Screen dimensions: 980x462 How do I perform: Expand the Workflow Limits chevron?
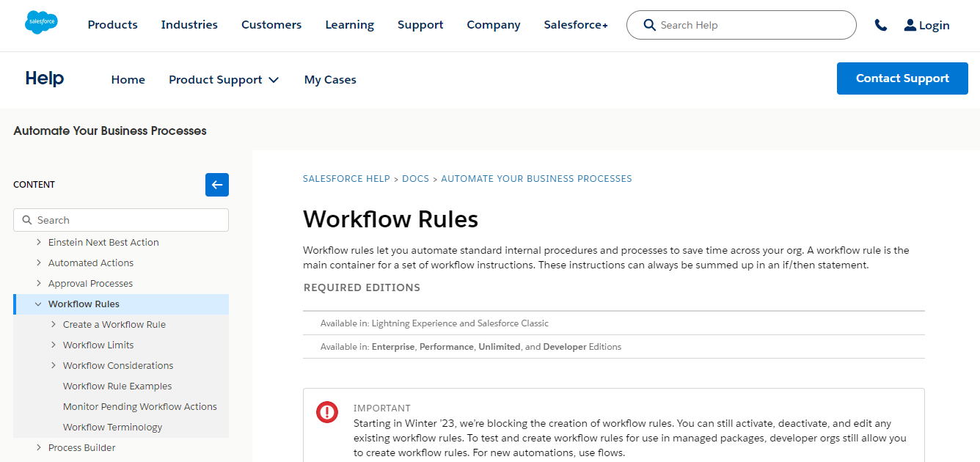pyautogui.click(x=54, y=345)
